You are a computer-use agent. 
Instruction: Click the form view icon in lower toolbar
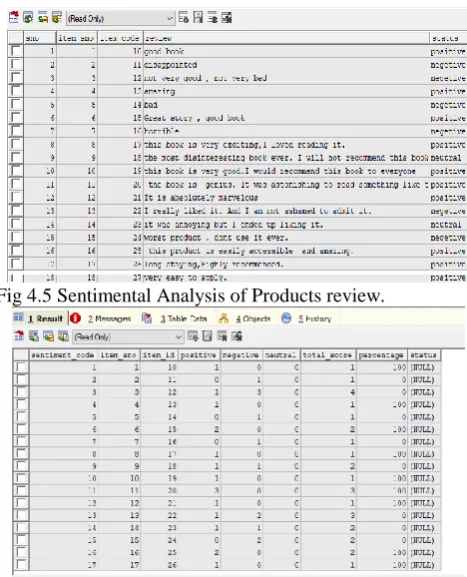(x=207, y=336)
